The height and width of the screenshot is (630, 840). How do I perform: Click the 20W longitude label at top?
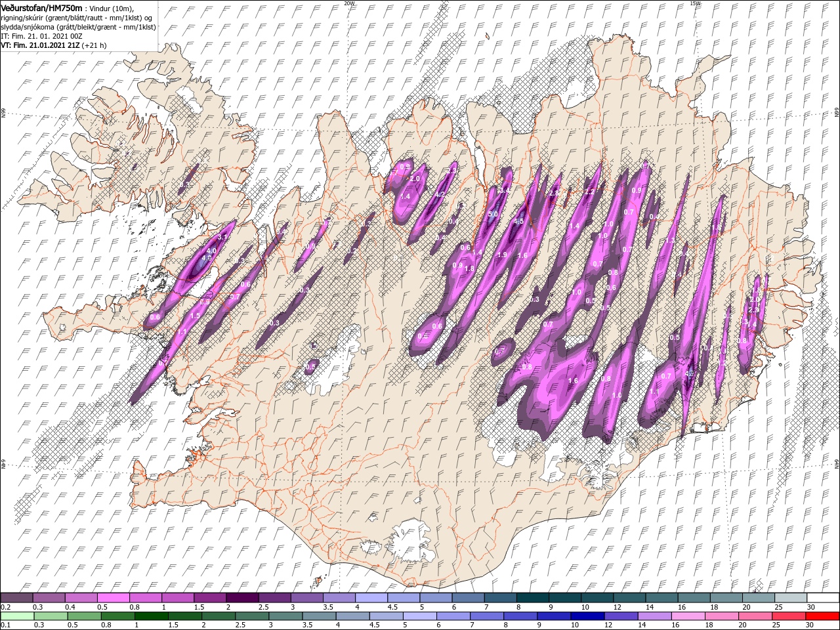coord(349,3)
